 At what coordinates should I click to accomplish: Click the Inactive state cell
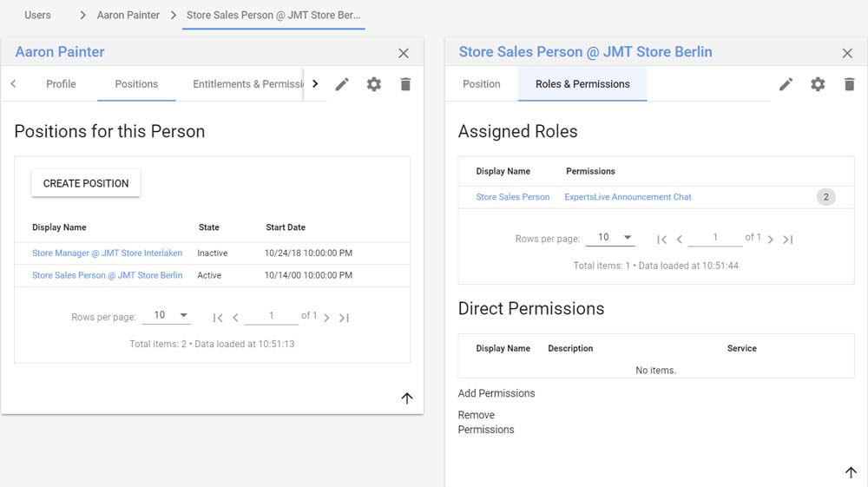[x=213, y=253]
